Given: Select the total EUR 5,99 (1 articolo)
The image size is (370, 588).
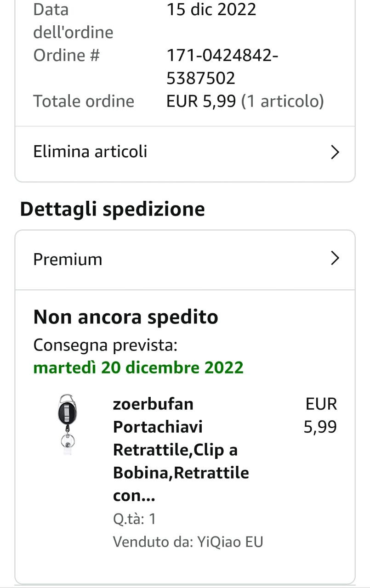Looking at the screenshot, I should pyautogui.click(x=245, y=101).
